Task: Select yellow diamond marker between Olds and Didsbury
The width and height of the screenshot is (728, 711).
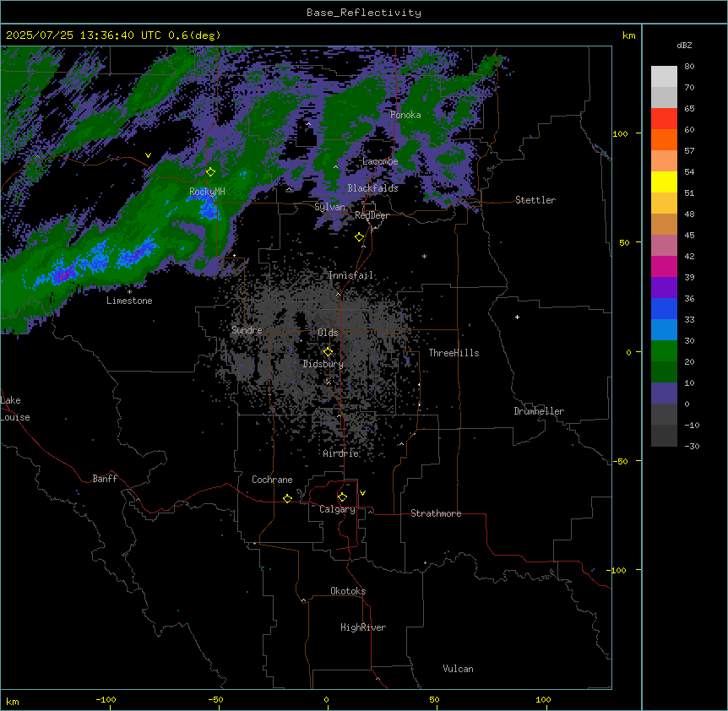Action: tap(328, 352)
